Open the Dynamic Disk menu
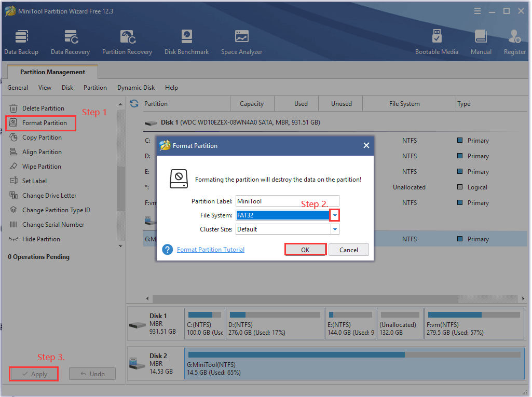Viewport: 532px width, 397px height. pyautogui.click(x=136, y=88)
